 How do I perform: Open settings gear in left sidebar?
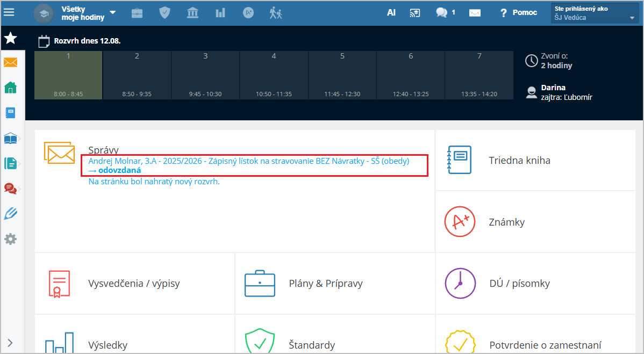pos(11,239)
